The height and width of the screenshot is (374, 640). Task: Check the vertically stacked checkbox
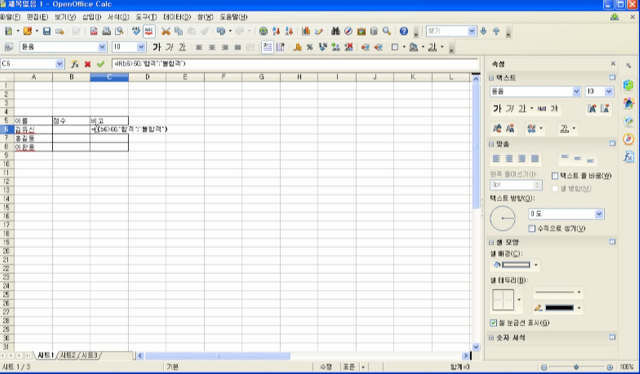pyautogui.click(x=532, y=229)
